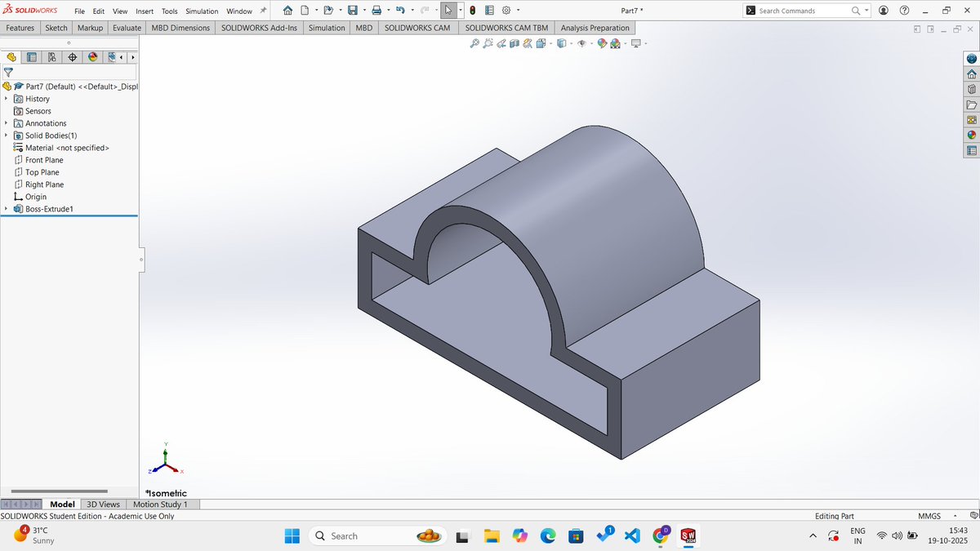Image resolution: width=980 pixels, height=551 pixels.
Task: Click the Home welcome icon in the top toolbar
Action: click(x=287, y=11)
